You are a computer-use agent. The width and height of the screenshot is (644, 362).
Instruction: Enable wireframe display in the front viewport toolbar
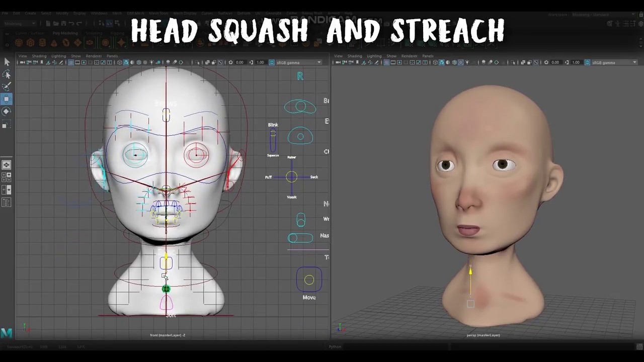[x=120, y=62]
